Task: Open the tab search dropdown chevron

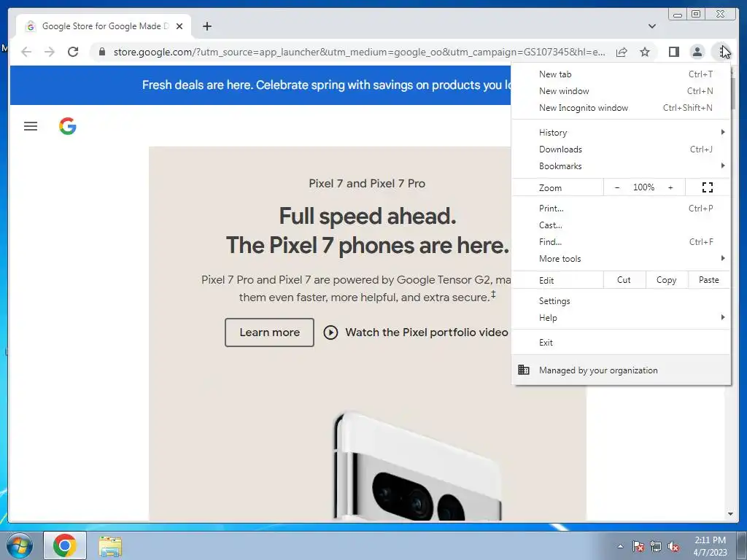Action: point(651,27)
